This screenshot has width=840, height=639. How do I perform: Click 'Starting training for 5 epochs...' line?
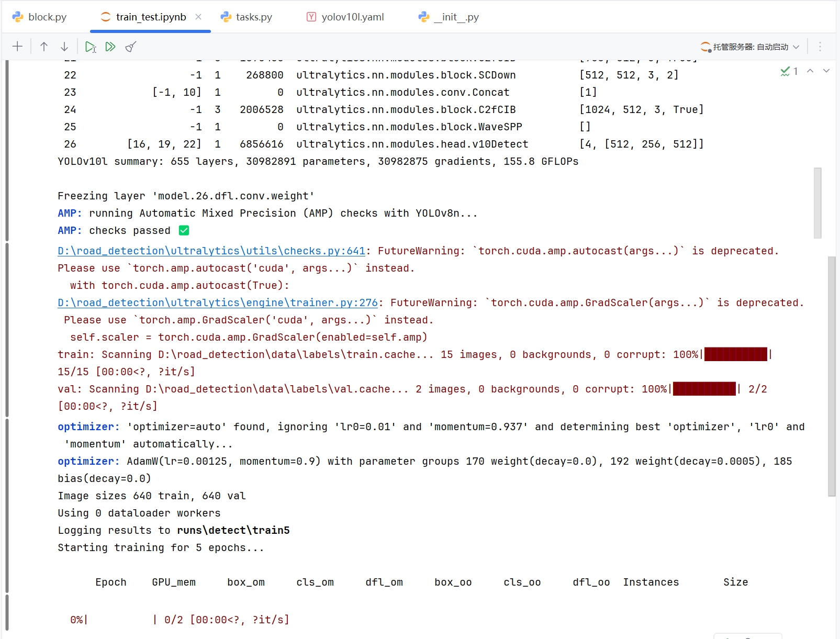point(161,547)
